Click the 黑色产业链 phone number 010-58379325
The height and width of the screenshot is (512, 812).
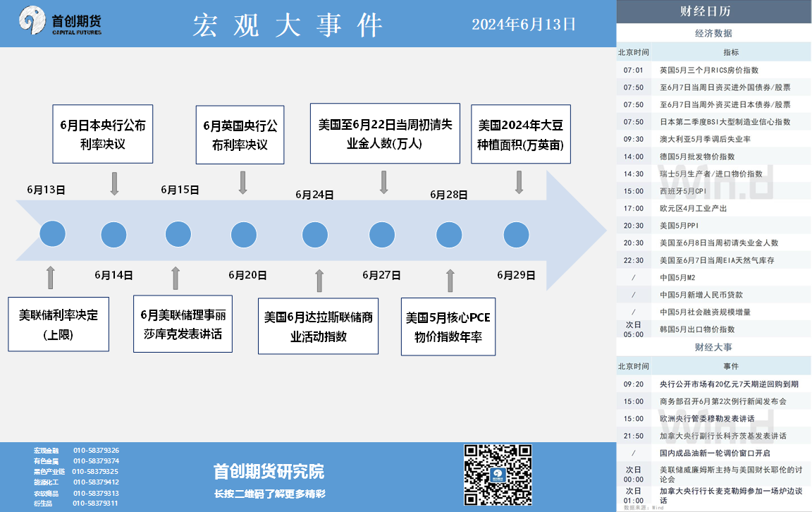click(95, 472)
